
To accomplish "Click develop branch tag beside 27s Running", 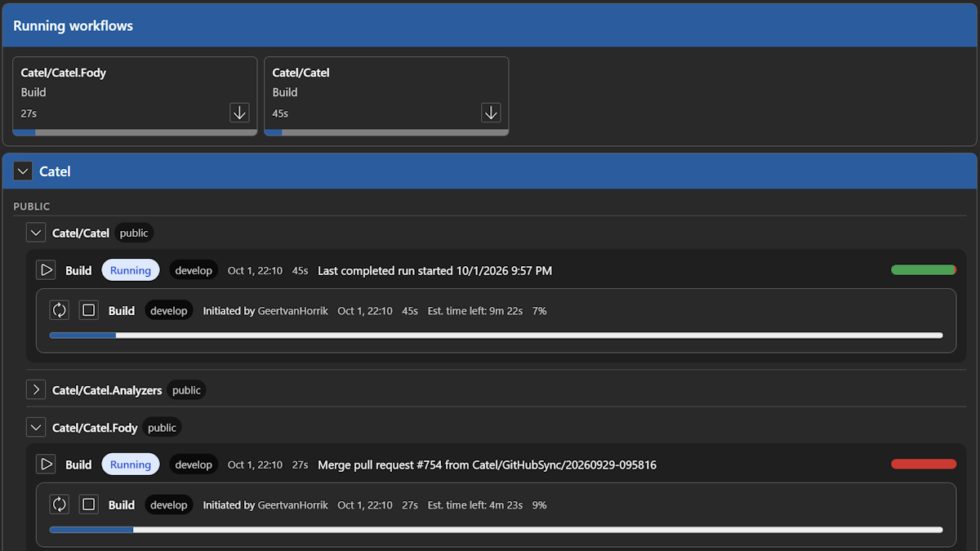I will click(194, 464).
